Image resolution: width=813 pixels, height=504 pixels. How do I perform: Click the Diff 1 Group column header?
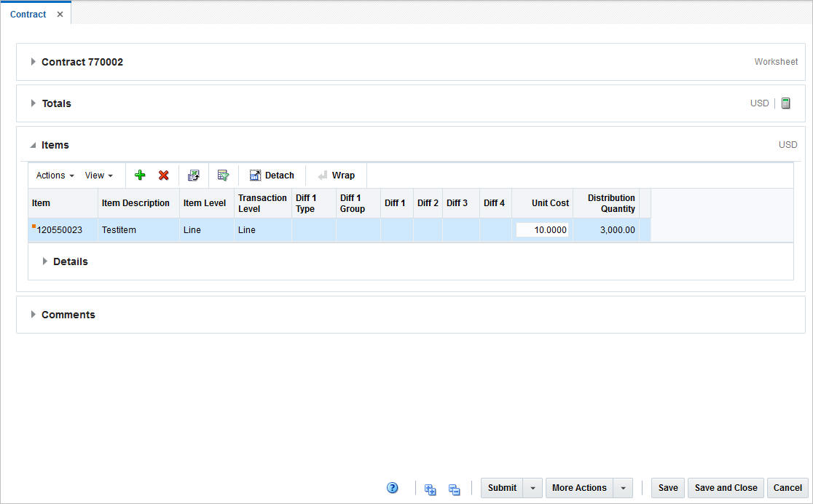click(358, 203)
